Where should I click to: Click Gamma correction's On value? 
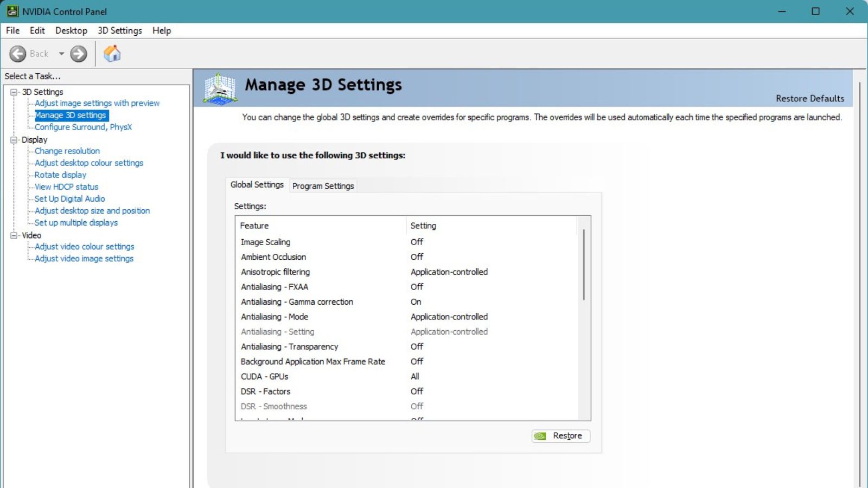click(x=416, y=301)
